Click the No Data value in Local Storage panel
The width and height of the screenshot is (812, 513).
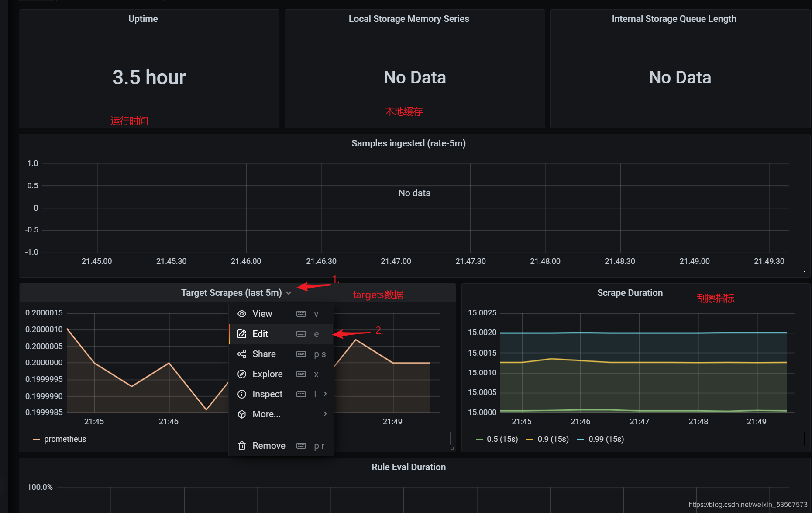415,77
